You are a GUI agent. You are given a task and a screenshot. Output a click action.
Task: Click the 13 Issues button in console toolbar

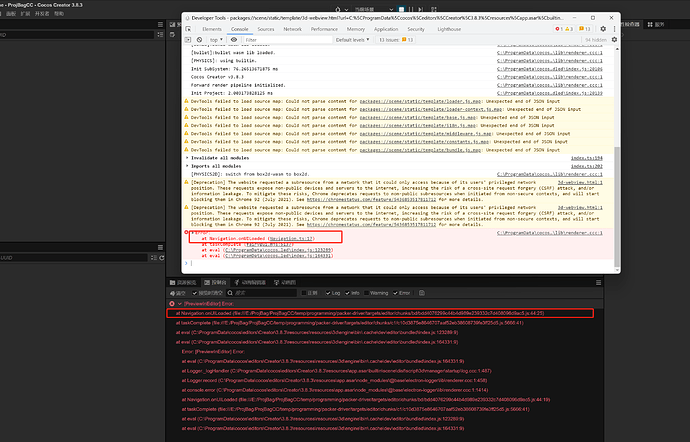click(396, 40)
